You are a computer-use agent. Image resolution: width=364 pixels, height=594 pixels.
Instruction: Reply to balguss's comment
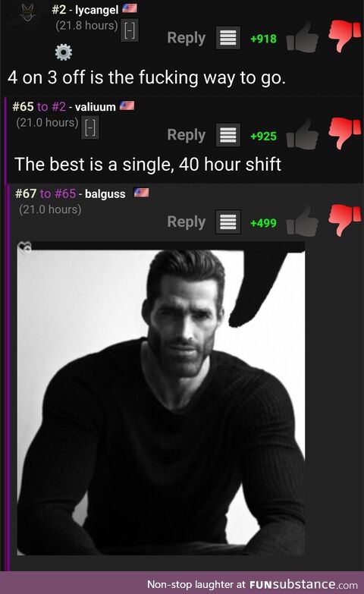[187, 222]
